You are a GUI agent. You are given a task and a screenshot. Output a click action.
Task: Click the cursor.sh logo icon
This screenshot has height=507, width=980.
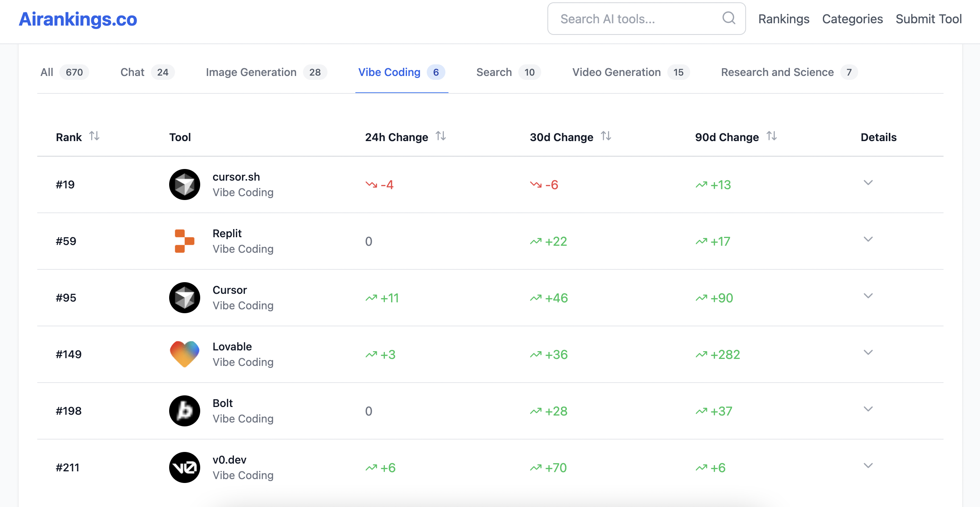pos(184,185)
